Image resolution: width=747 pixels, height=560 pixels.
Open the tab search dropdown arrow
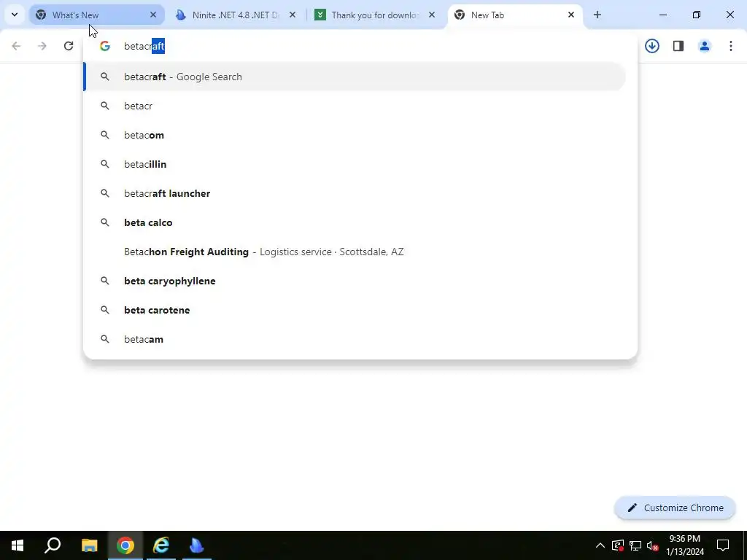(15, 15)
